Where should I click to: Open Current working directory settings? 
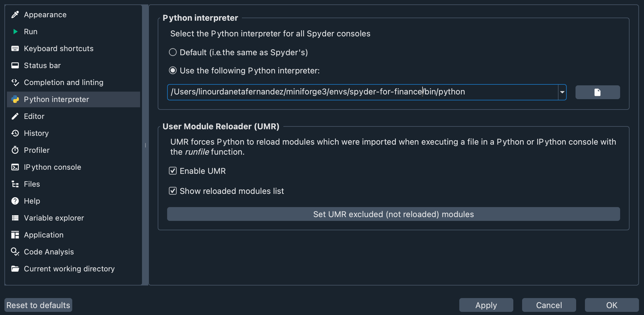69,269
